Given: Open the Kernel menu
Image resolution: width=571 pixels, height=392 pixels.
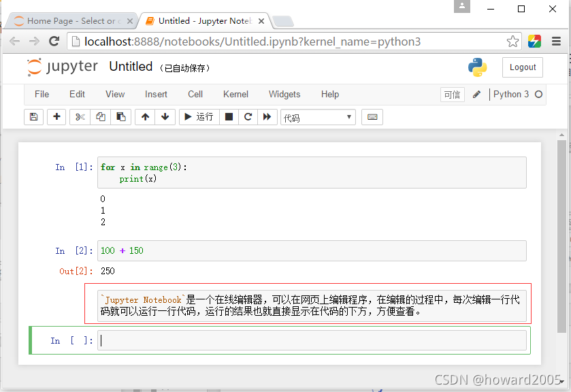Looking at the screenshot, I should pos(235,95).
